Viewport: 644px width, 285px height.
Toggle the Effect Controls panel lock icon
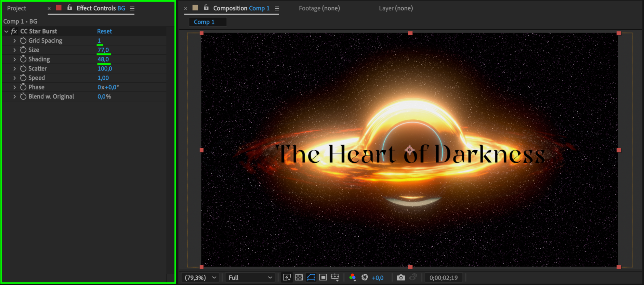[x=70, y=8]
